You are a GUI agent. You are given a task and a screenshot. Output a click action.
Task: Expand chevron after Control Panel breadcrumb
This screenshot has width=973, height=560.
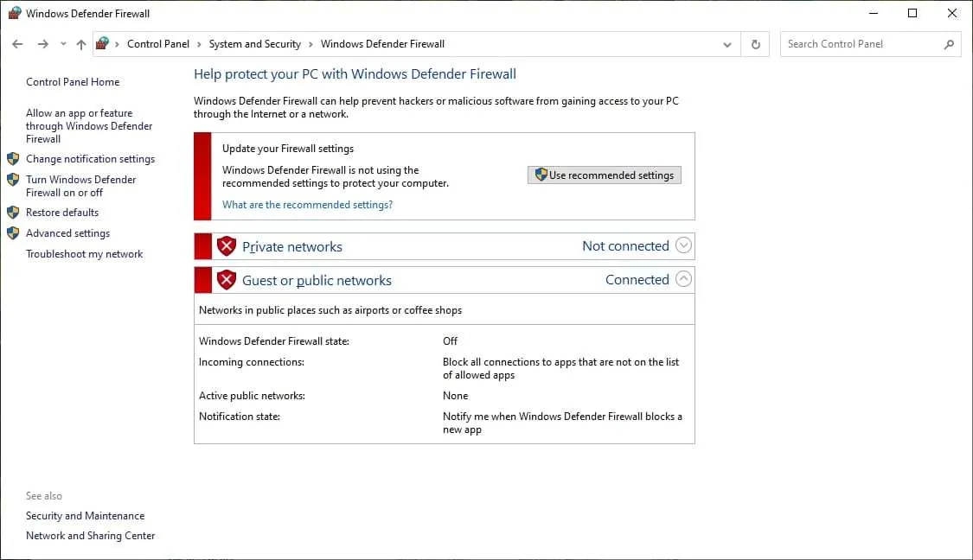tap(199, 45)
